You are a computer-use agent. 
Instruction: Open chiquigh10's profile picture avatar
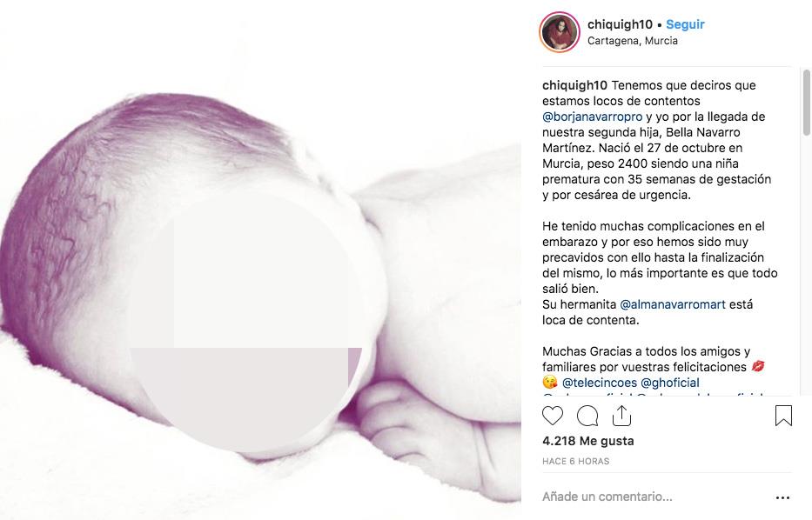[x=560, y=32]
